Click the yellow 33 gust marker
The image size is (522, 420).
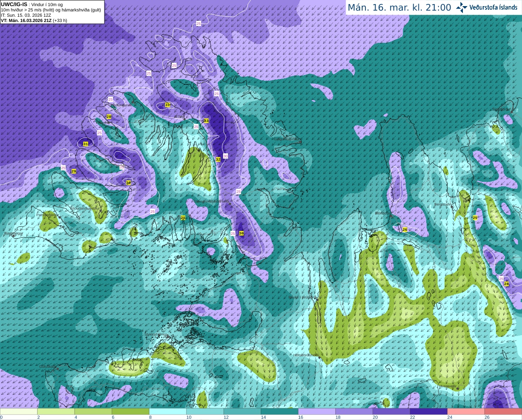tap(206, 121)
